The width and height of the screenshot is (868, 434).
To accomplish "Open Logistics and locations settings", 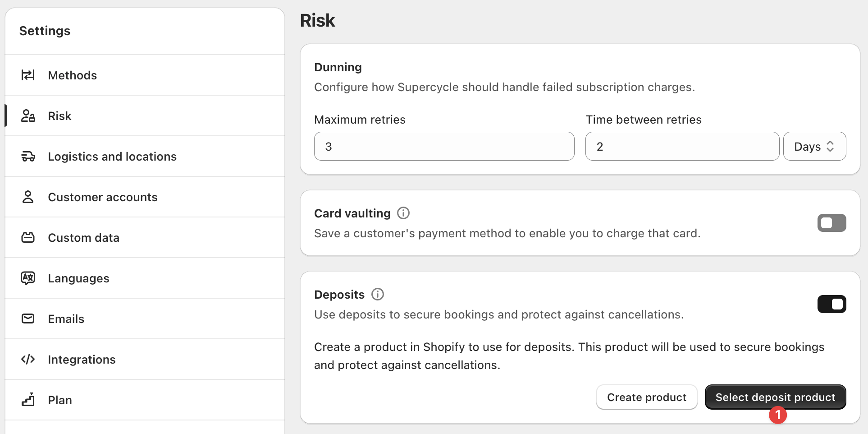I will click(x=112, y=157).
